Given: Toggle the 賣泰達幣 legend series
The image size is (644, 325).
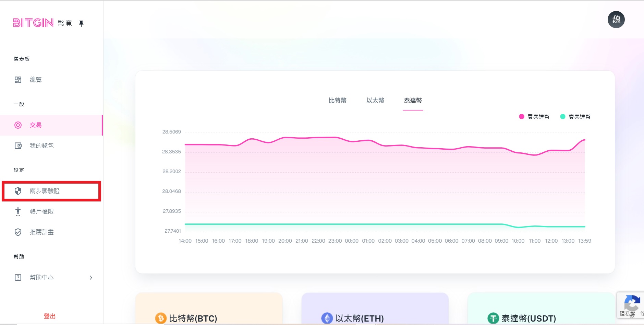Looking at the screenshot, I should 575,117.
